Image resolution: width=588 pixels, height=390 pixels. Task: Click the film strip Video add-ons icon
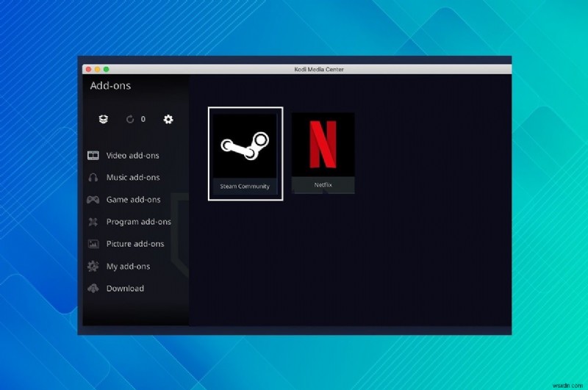pos(93,155)
